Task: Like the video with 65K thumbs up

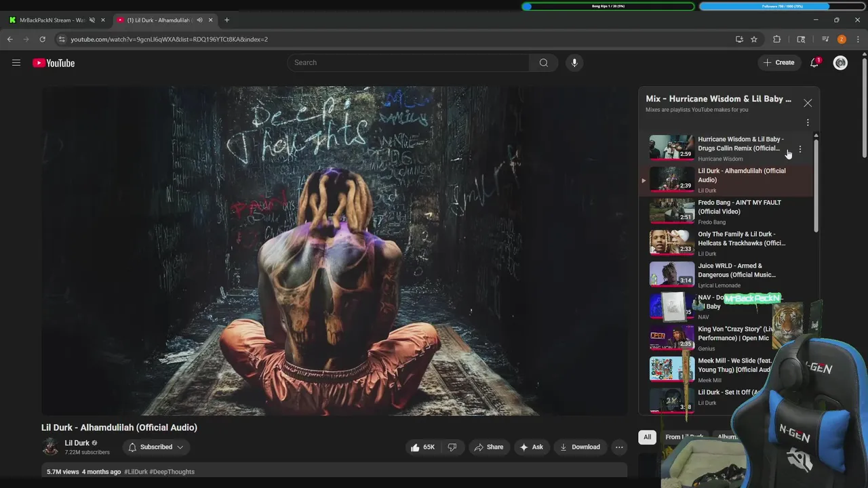Action: (422, 447)
